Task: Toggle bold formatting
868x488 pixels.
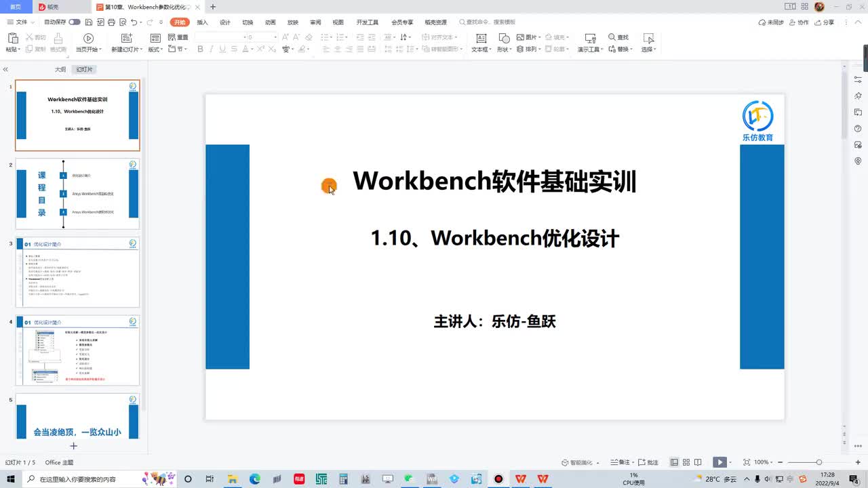Action: 200,49
